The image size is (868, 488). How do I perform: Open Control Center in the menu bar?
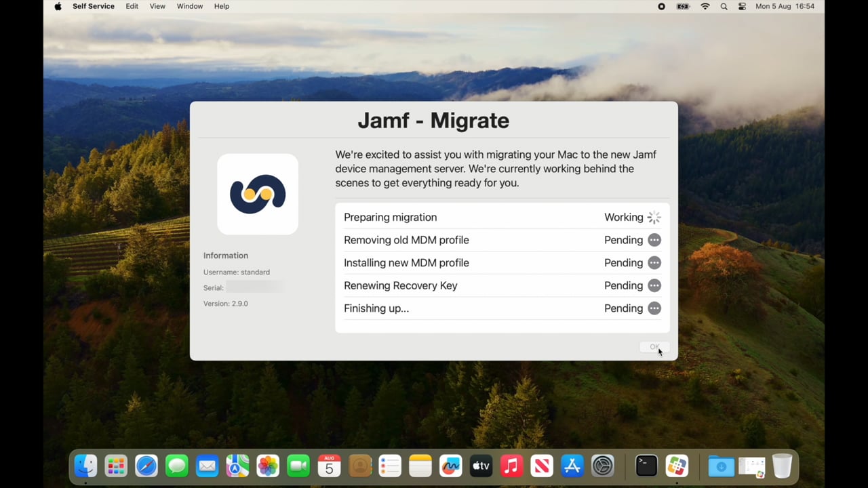(742, 6)
